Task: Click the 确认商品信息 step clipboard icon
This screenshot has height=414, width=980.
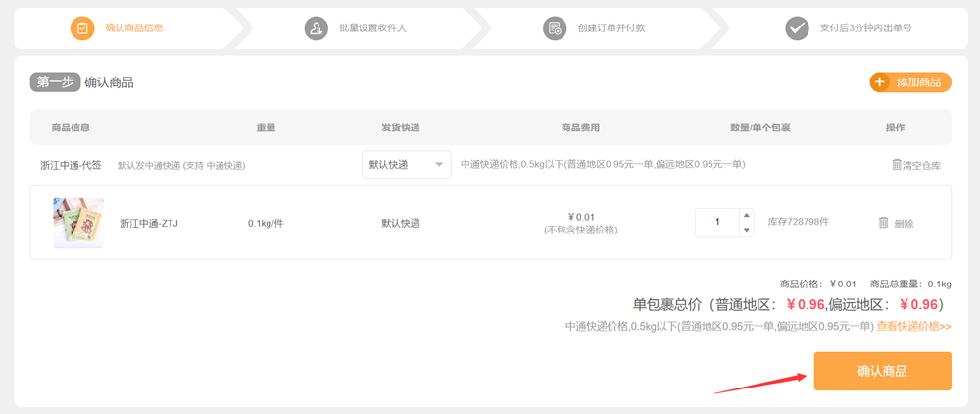Action: (82, 28)
